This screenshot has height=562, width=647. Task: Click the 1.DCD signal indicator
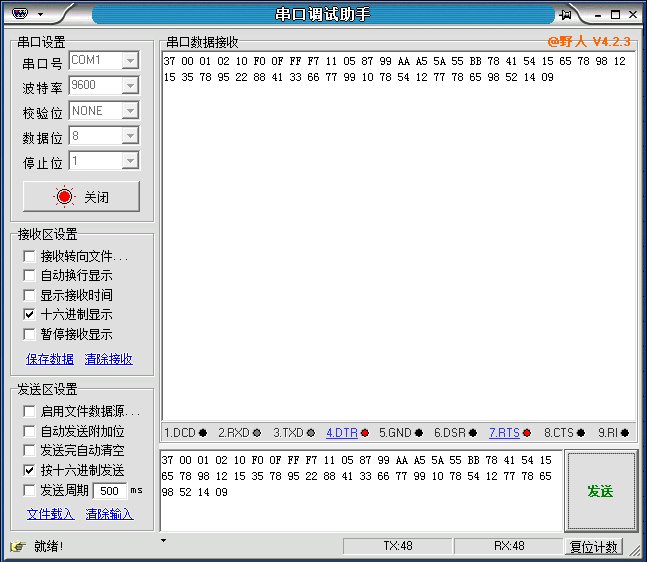[x=203, y=433]
